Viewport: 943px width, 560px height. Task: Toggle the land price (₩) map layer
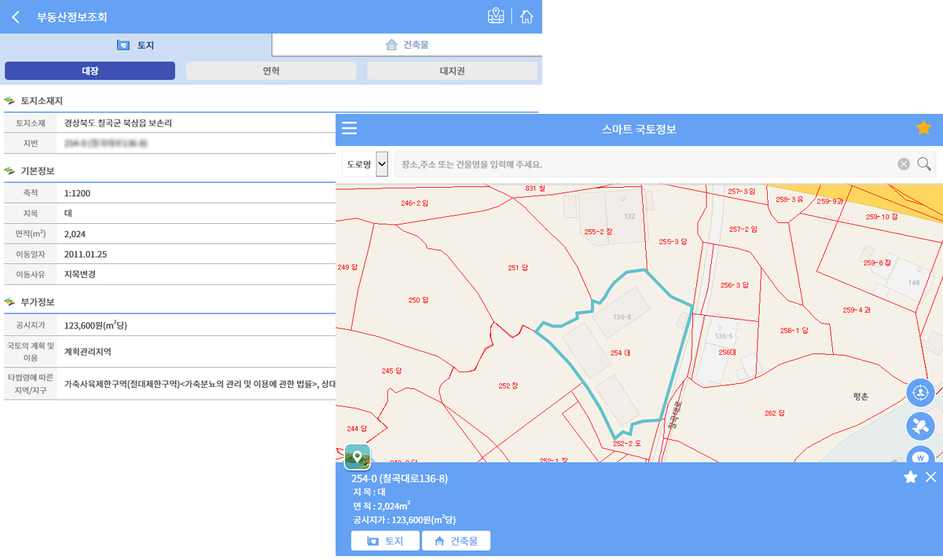click(x=920, y=456)
